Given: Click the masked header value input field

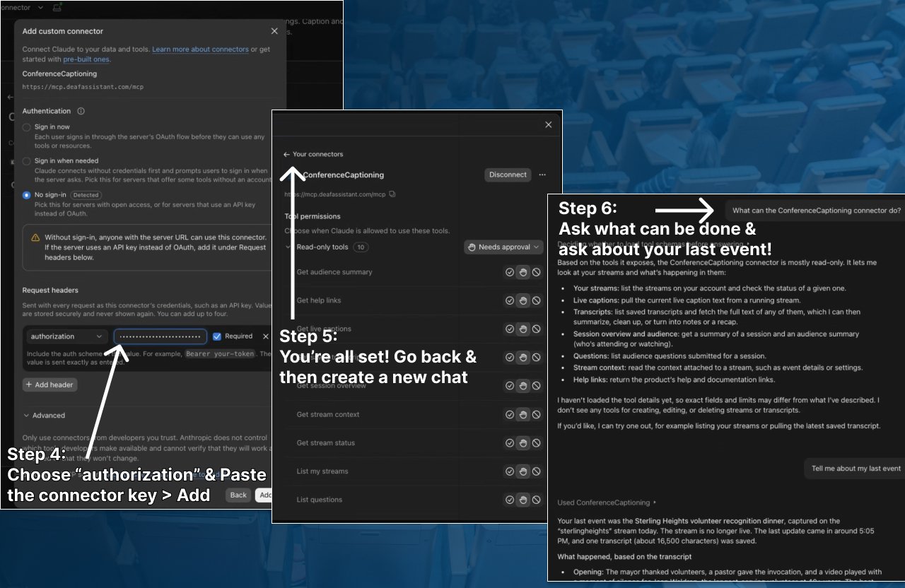Looking at the screenshot, I should tap(160, 336).
